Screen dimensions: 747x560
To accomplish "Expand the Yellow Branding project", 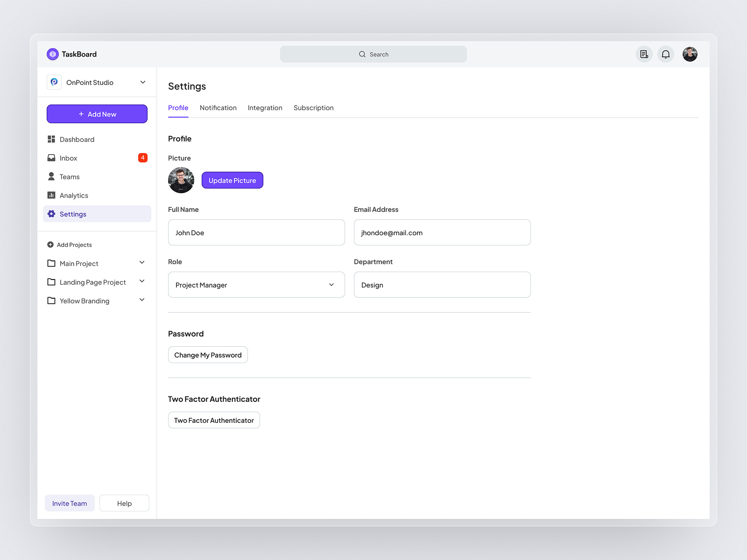I will [141, 300].
